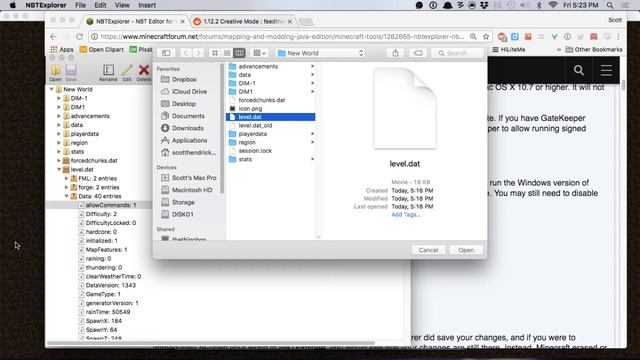This screenshot has height=360, width=640.
Task: Go forward in the file dialog
Action: pos(198,53)
